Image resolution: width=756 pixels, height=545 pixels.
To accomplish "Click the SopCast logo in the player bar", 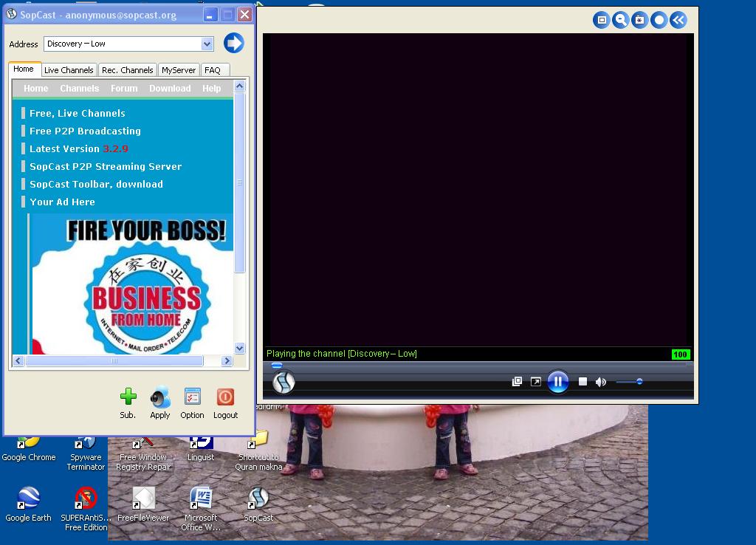I will click(283, 383).
